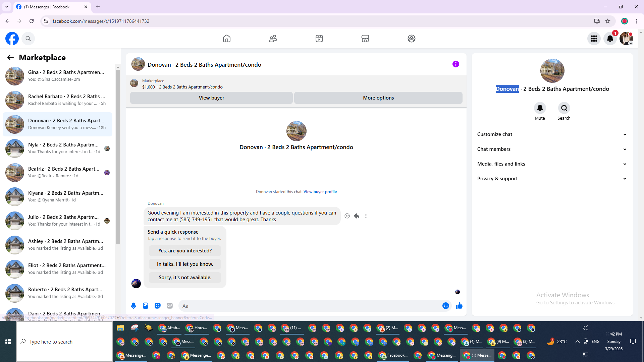644x362 pixels.
Task: Open the account profile picture menu
Action: coord(626,39)
